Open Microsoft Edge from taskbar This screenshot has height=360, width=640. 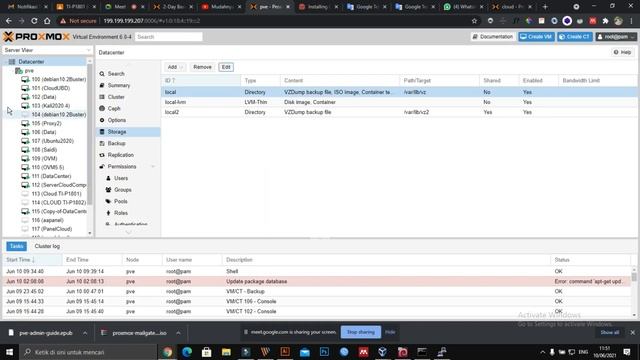[187, 352]
